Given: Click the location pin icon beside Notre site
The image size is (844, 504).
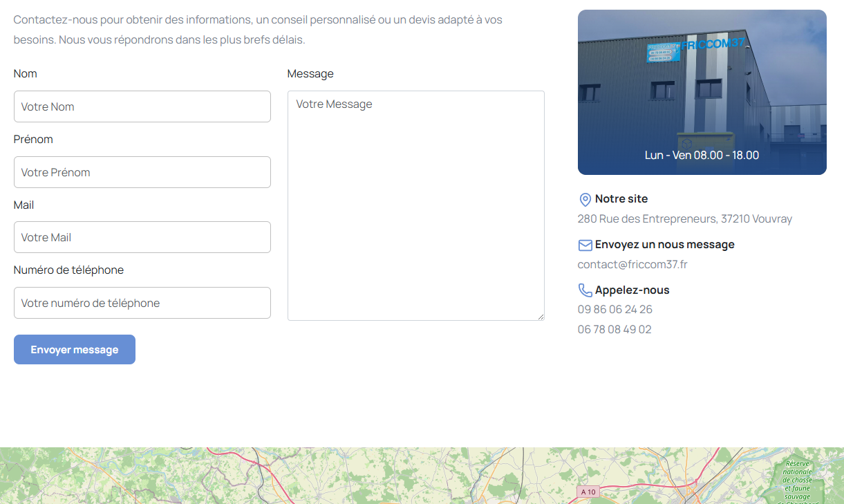Looking at the screenshot, I should 585,200.
